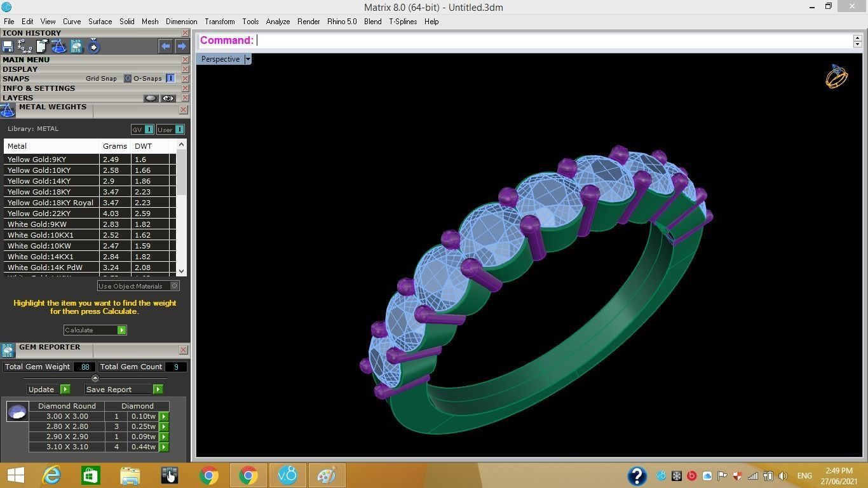Click into the Command input field
868x488 pixels.
coord(553,40)
